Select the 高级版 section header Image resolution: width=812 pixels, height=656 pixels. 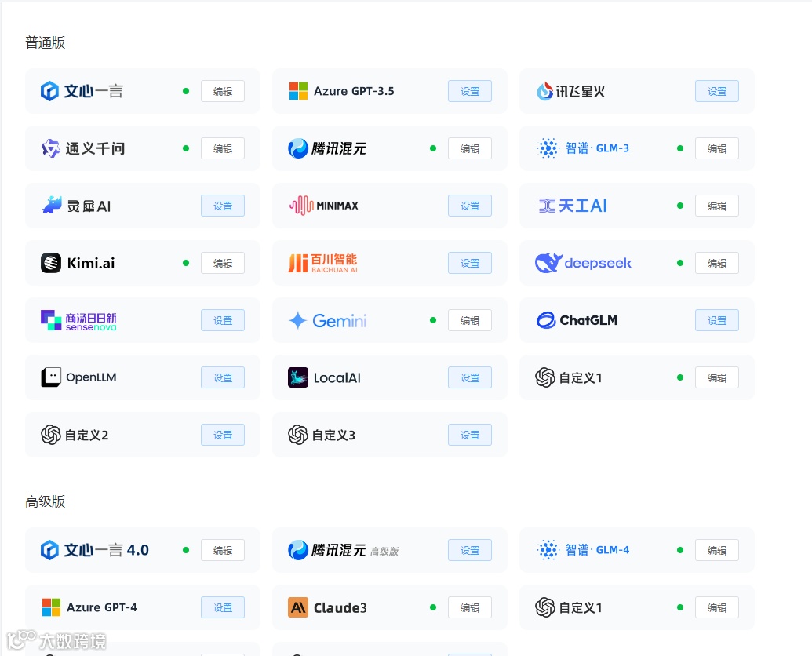click(45, 501)
